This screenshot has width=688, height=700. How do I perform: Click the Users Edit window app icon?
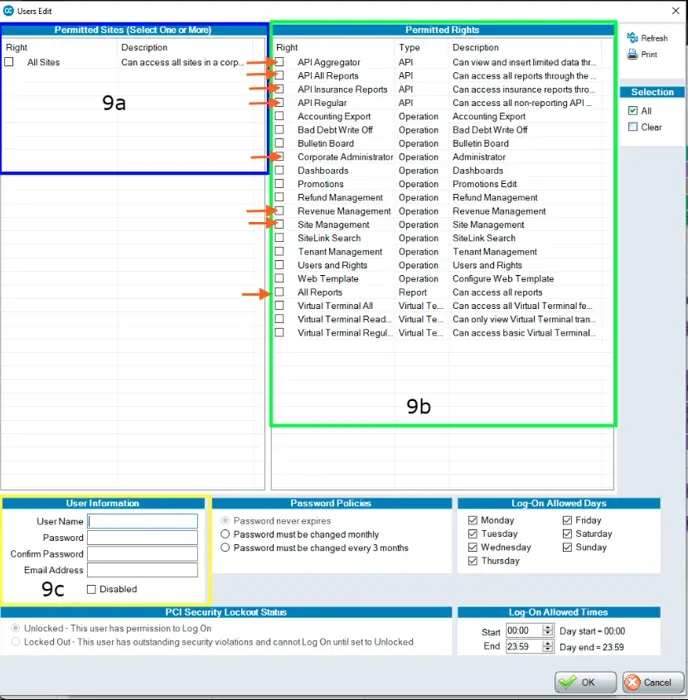pyautogui.click(x=8, y=10)
